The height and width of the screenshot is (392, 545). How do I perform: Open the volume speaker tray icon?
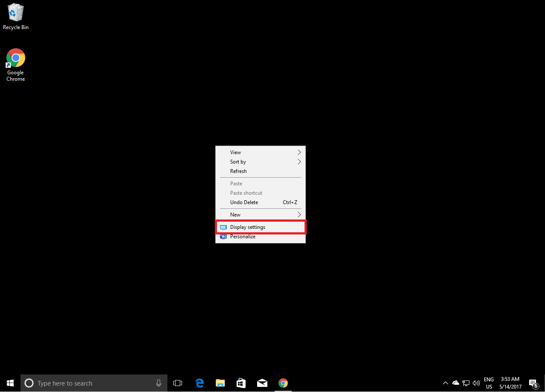(x=476, y=383)
